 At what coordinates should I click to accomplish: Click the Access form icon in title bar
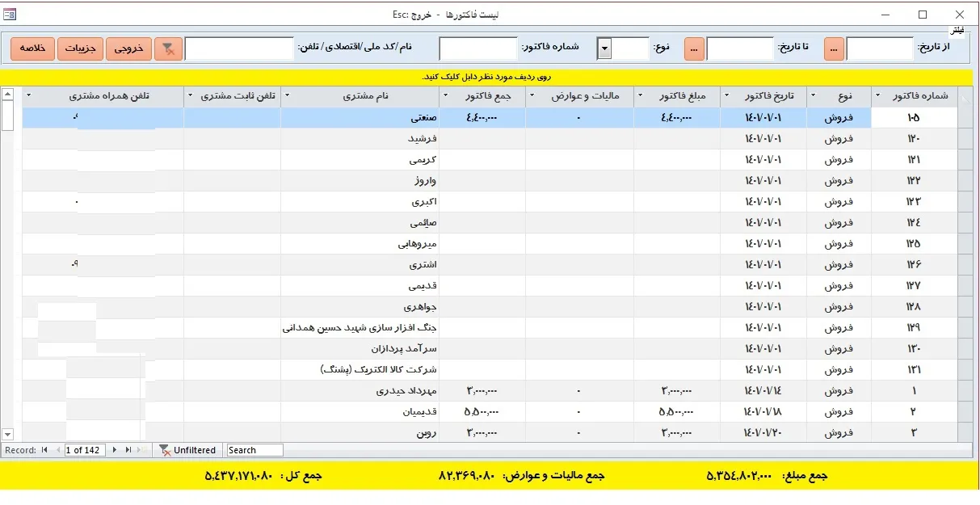(x=10, y=14)
